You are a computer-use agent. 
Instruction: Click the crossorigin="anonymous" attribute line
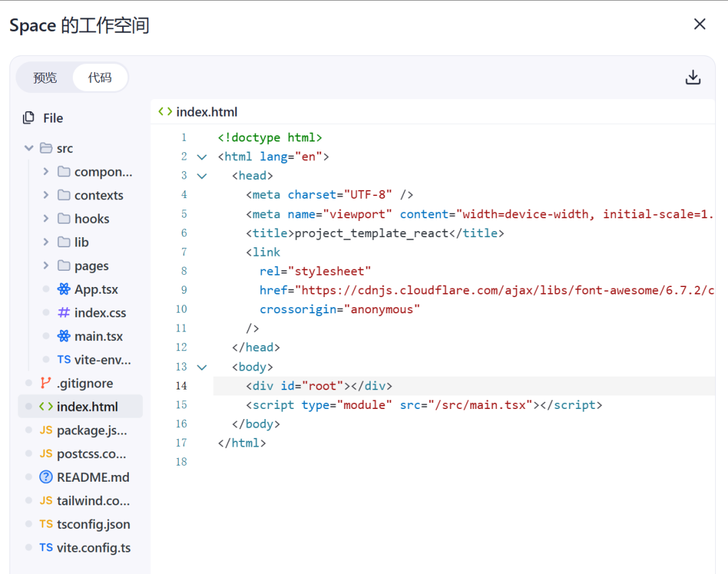click(x=339, y=309)
